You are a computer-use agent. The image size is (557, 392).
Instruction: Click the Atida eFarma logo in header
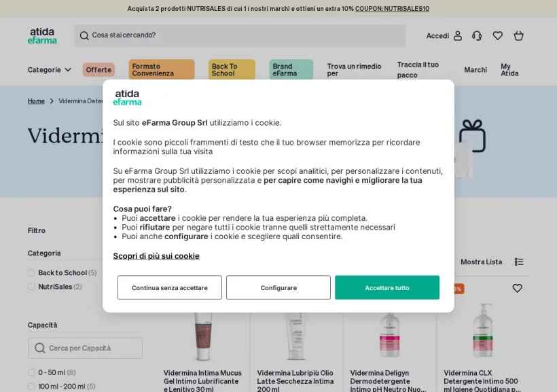[x=42, y=36]
